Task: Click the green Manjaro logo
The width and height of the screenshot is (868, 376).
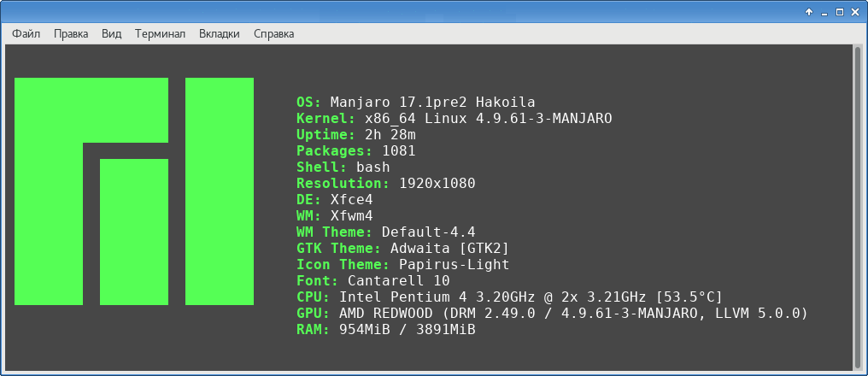Action: (x=134, y=191)
